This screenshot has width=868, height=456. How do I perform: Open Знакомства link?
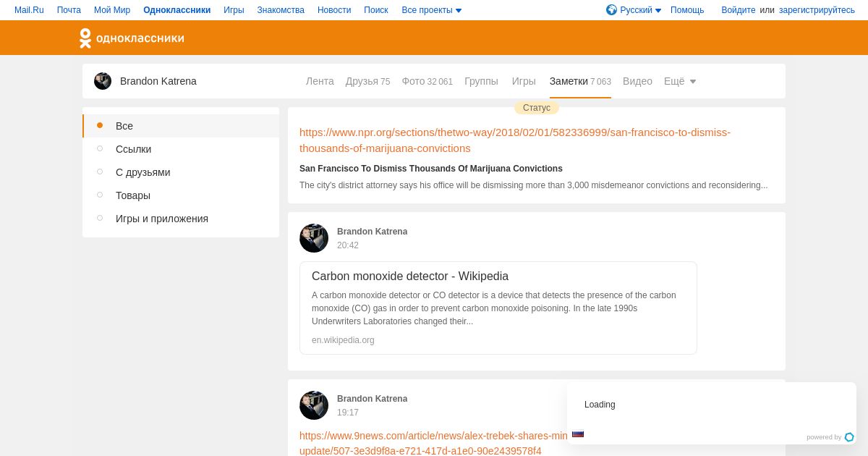281,10
